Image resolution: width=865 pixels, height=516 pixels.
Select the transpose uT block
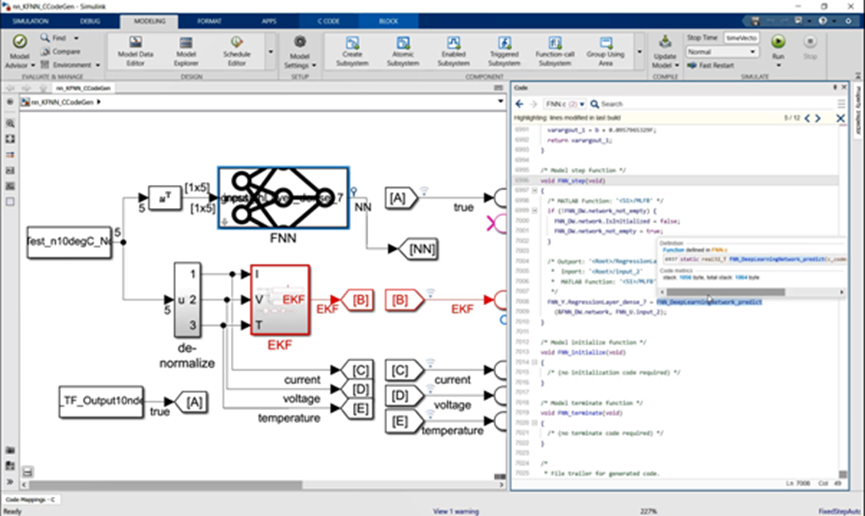click(x=164, y=198)
